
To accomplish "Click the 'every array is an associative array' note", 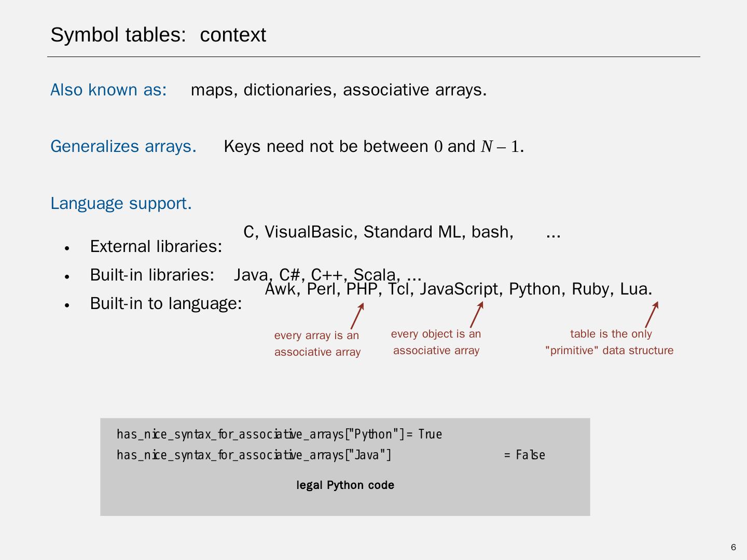I will click(317, 343).
